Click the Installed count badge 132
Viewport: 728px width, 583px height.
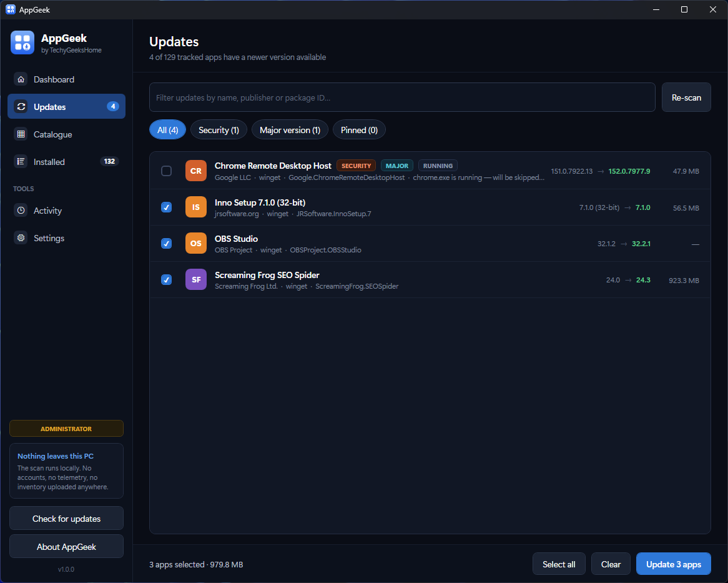[109, 161]
